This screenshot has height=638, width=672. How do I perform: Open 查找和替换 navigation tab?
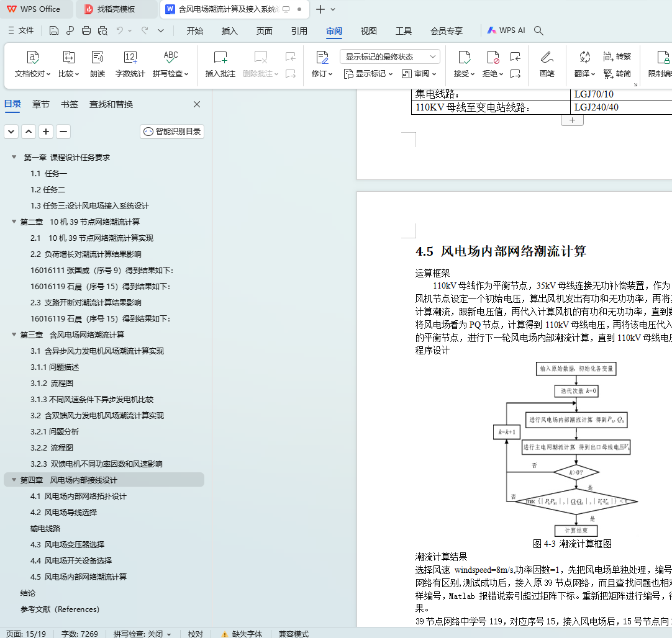pyautogui.click(x=111, y=104)
